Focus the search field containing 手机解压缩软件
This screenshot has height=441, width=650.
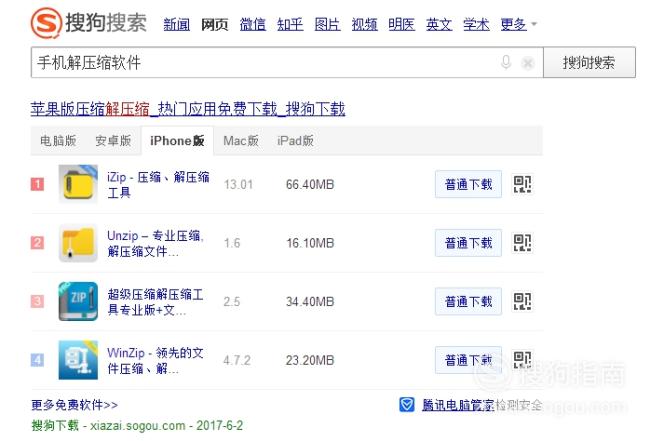(x=287, y=63)
